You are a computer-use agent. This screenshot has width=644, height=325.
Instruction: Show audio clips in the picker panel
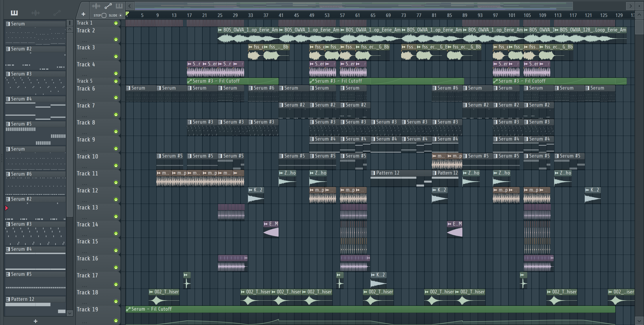pyautogui.click(x=36, y=13)
